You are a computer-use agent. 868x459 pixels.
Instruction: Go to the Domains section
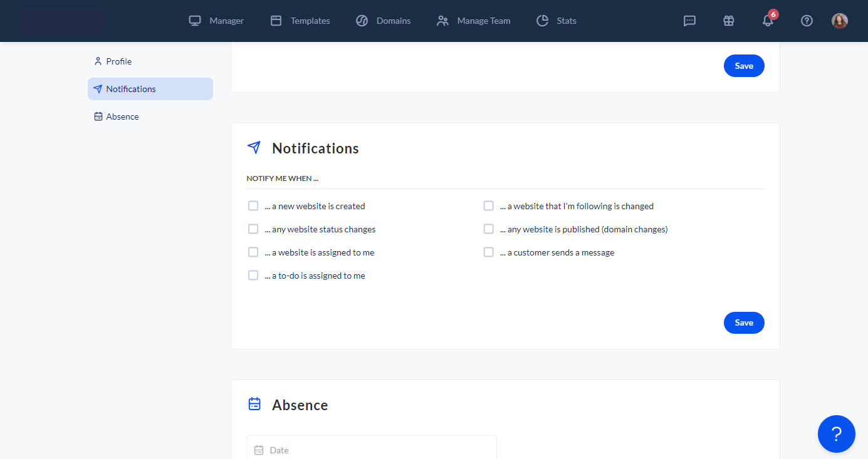[x=383, y=21]
